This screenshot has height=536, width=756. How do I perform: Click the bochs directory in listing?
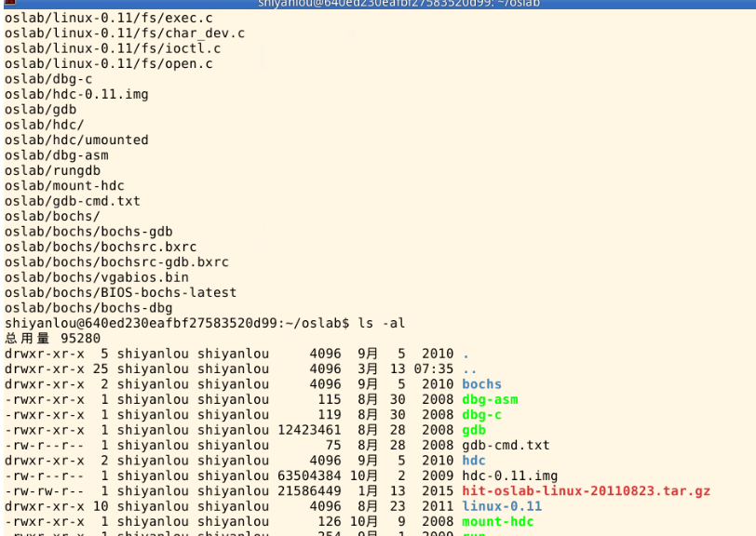pyautogui.click(x=481, y=384)
